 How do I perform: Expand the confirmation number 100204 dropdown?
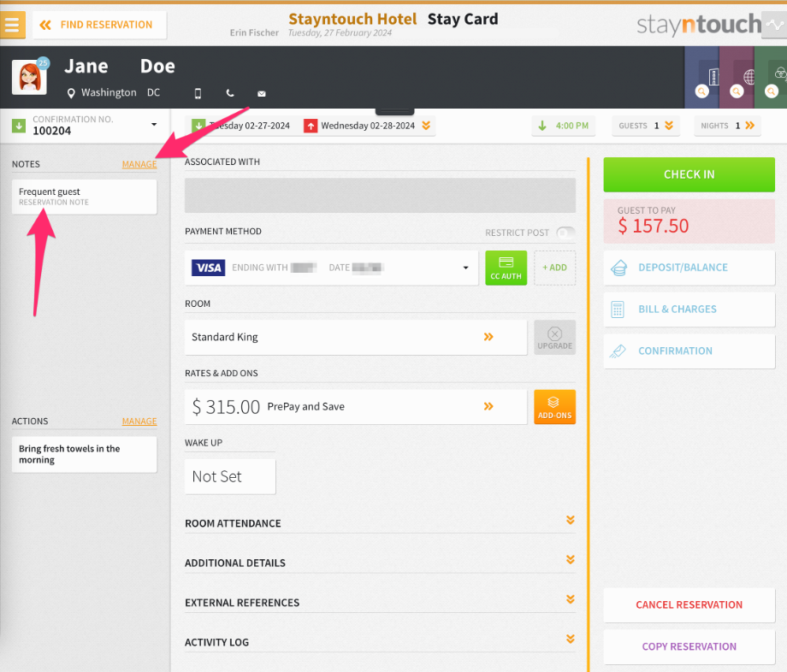tap(154, 124)
